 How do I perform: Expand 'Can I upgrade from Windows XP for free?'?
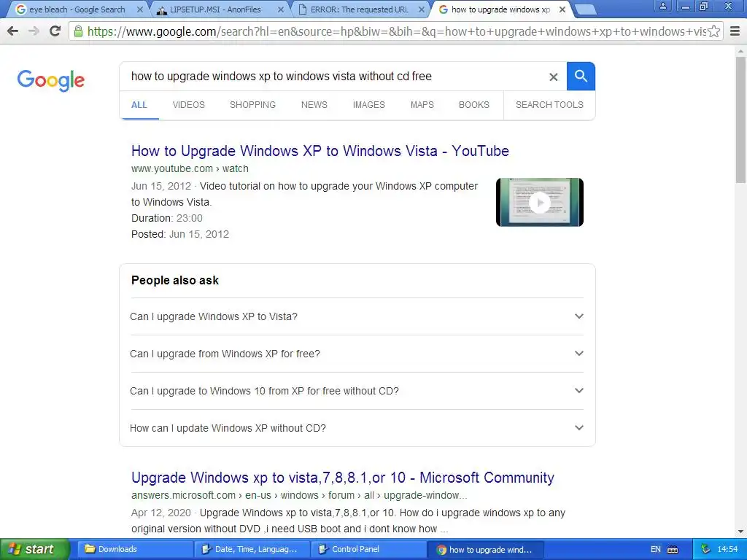pyautogui.click(x=356, y=354)
